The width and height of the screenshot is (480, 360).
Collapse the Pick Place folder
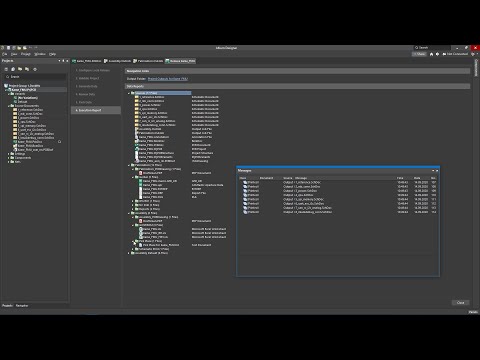133,241
